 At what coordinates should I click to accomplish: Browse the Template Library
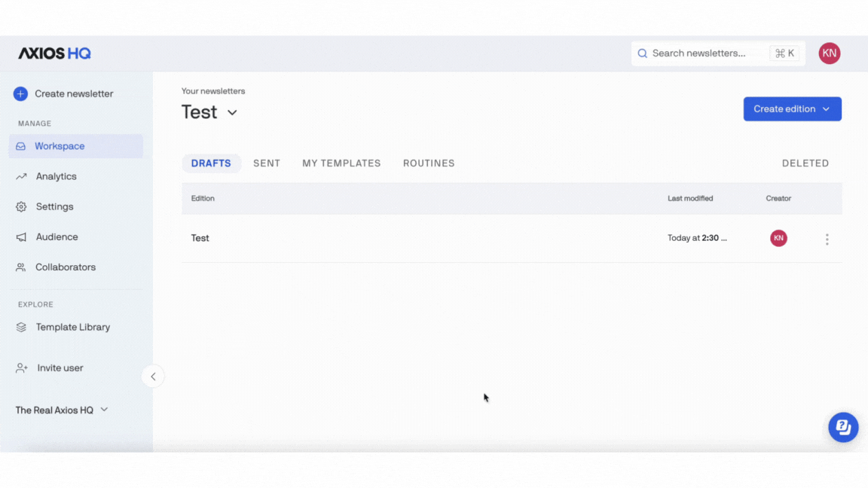point(72,327)
